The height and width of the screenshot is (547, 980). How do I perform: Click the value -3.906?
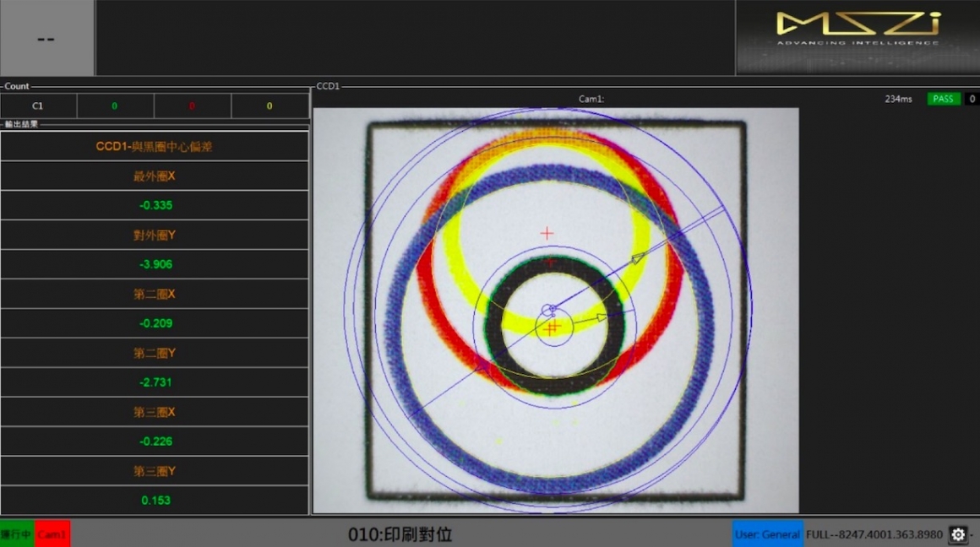coord(155,264)
